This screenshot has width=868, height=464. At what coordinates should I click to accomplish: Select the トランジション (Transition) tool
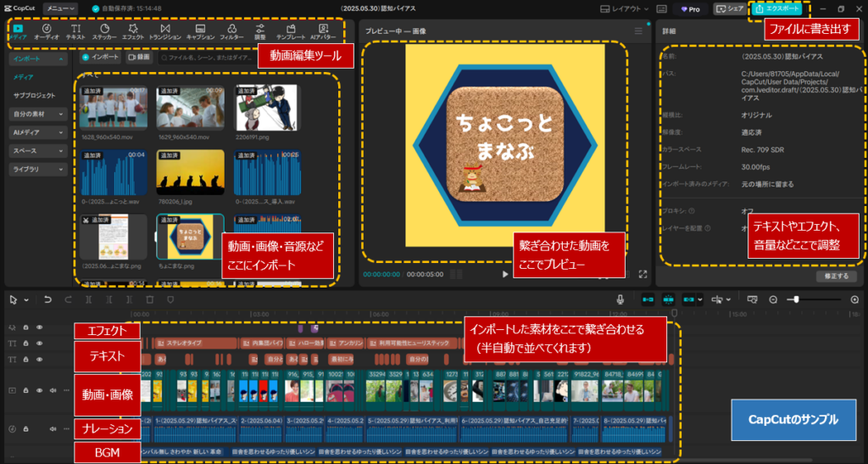click(164, 33)
